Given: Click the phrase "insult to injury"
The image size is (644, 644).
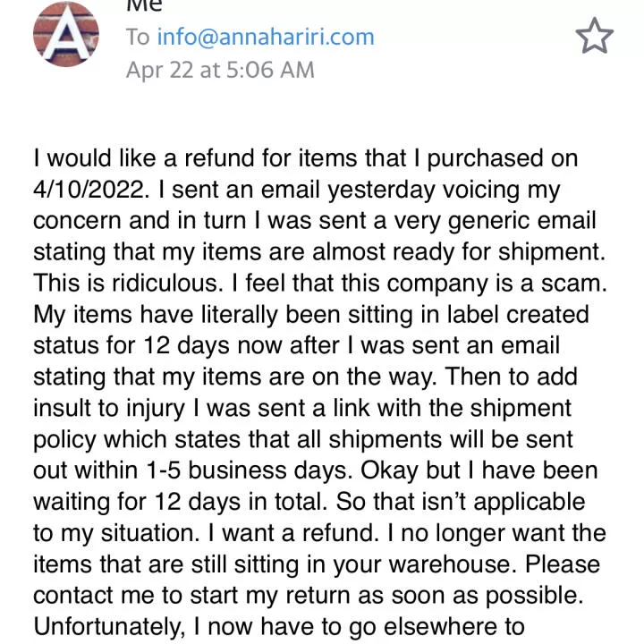Looking at the screenshot, I should [x=109, y=408].
